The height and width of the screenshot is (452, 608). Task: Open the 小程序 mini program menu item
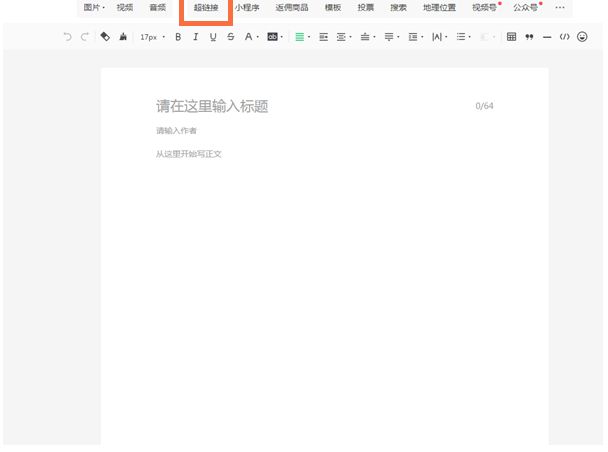click(x=247, y=7)
